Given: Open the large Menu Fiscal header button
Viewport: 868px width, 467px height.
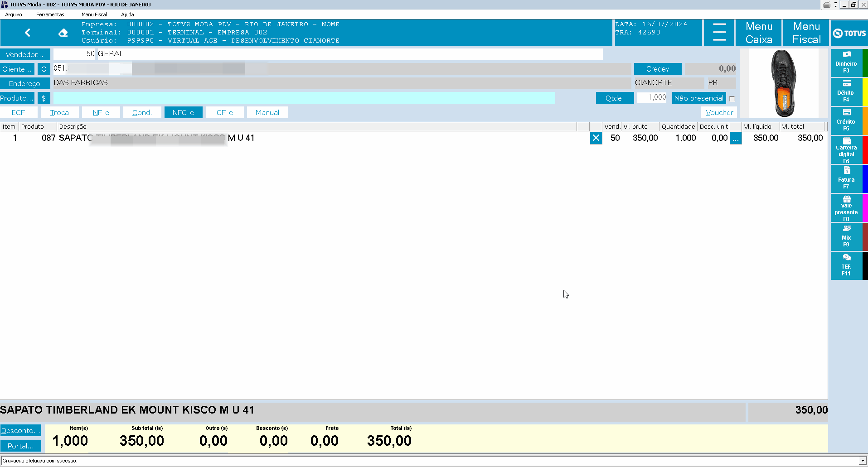Looking at the screenshot, I should (x=806, y=33).
